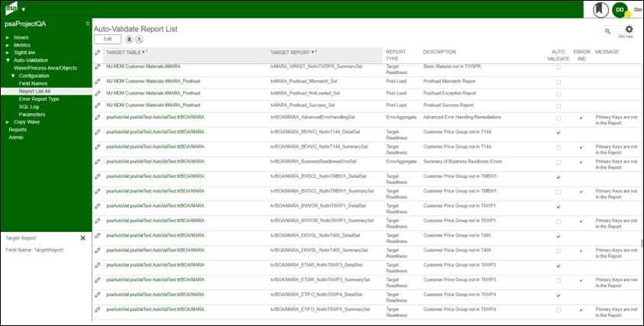Expand the Copy Wave tree node arrow
644x326 pixels.
click(x=7, y=122)
